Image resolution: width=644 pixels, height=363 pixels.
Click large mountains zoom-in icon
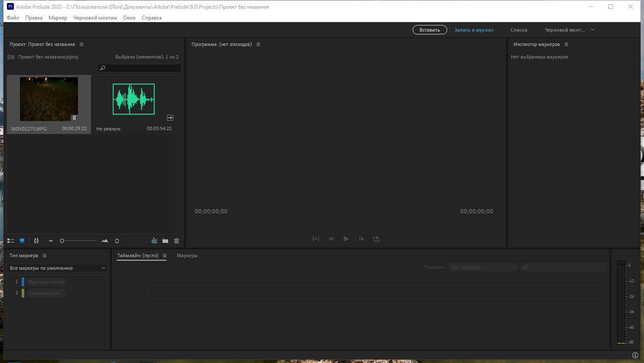coord(105,241)
